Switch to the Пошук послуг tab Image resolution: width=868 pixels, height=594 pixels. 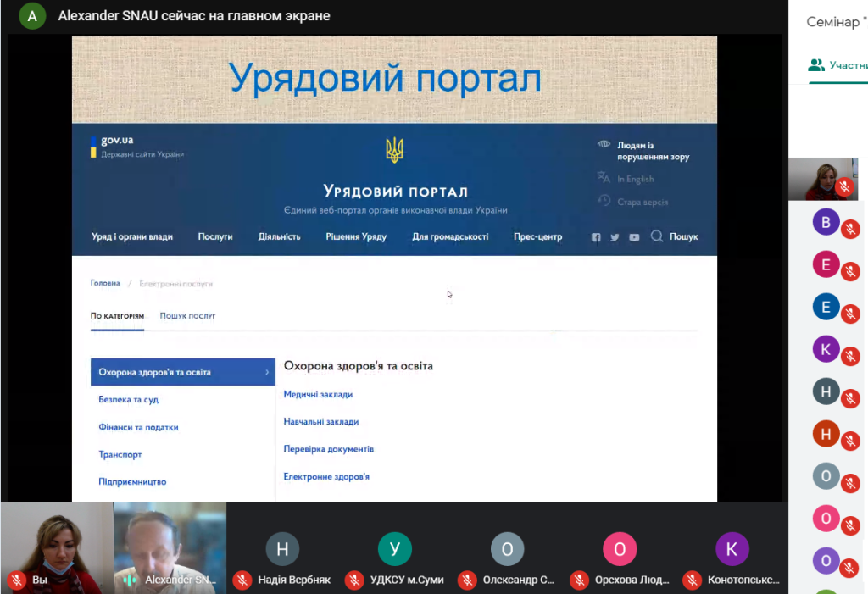pyautogui.click(x=187, y=315)
